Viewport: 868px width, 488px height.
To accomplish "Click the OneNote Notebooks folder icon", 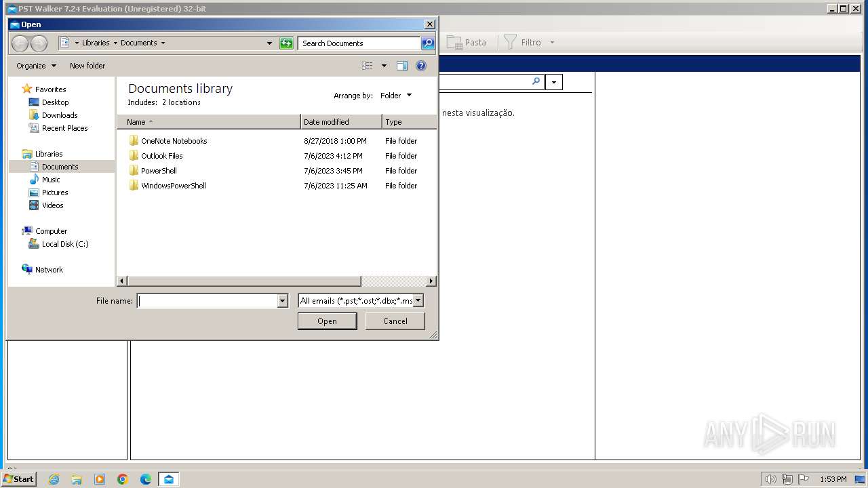I will 134,141.
